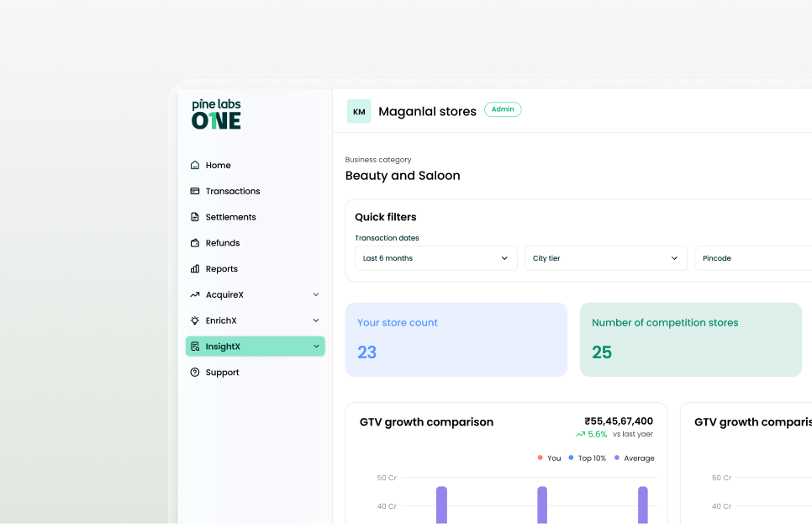Click the InsightX document search icon
812x524 pixels.
[x=195, y=347]
